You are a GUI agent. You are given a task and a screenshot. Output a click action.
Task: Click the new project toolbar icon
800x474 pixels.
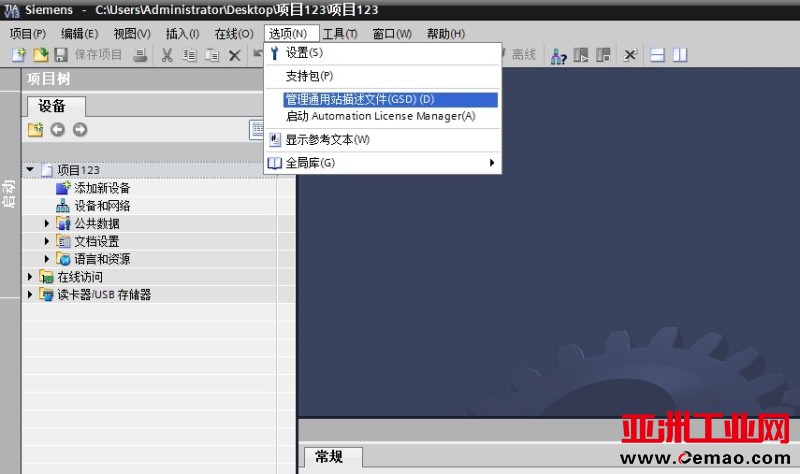18,55
